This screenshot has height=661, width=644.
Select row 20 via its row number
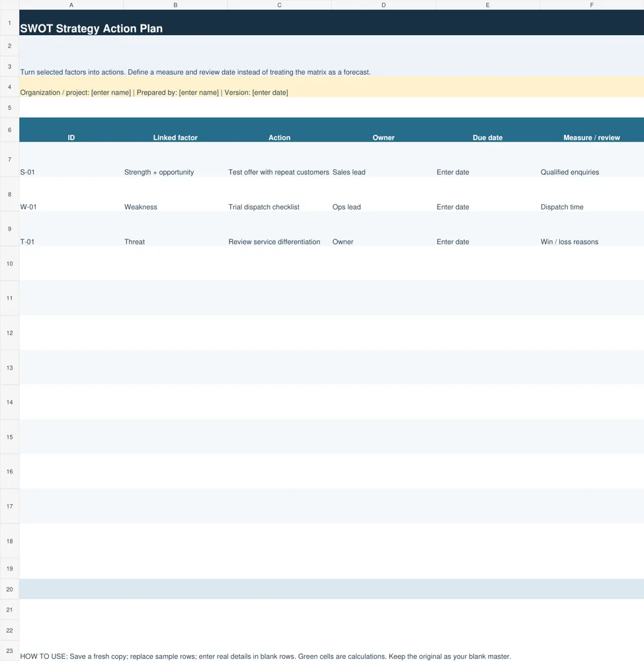click(10, 589)
